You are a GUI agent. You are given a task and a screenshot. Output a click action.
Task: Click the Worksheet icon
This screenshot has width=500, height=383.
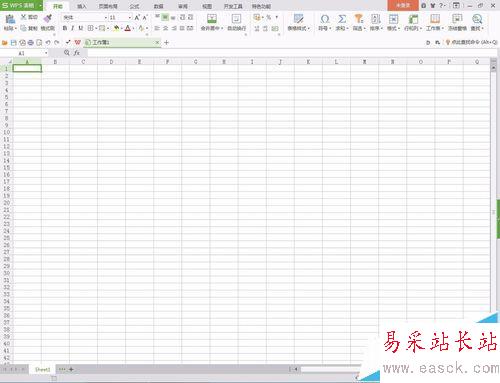click(435, 18)
